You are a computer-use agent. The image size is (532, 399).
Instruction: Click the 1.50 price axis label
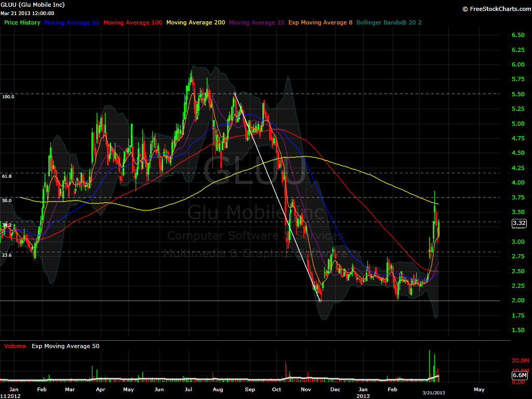(518, 330)
